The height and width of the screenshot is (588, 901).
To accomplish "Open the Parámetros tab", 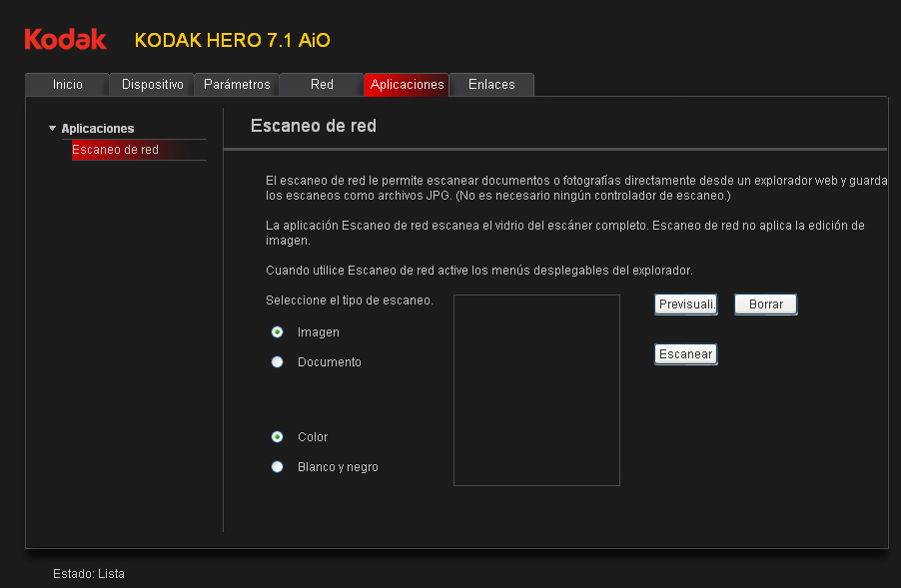I will (237, 85).
